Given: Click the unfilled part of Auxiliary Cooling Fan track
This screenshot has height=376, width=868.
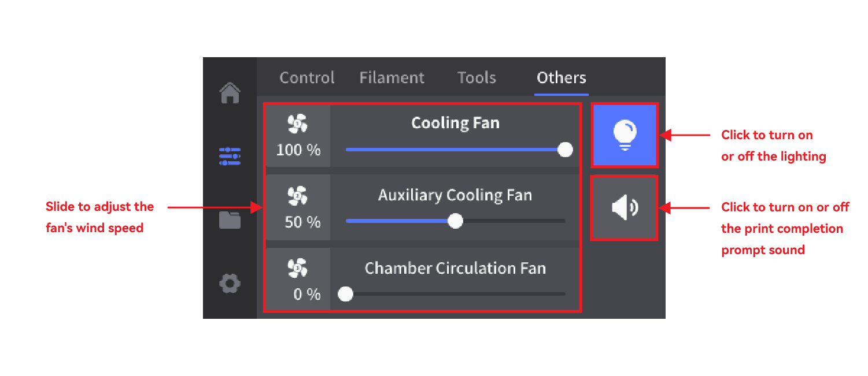Looking at the screenshot, I should pos(515,221).
